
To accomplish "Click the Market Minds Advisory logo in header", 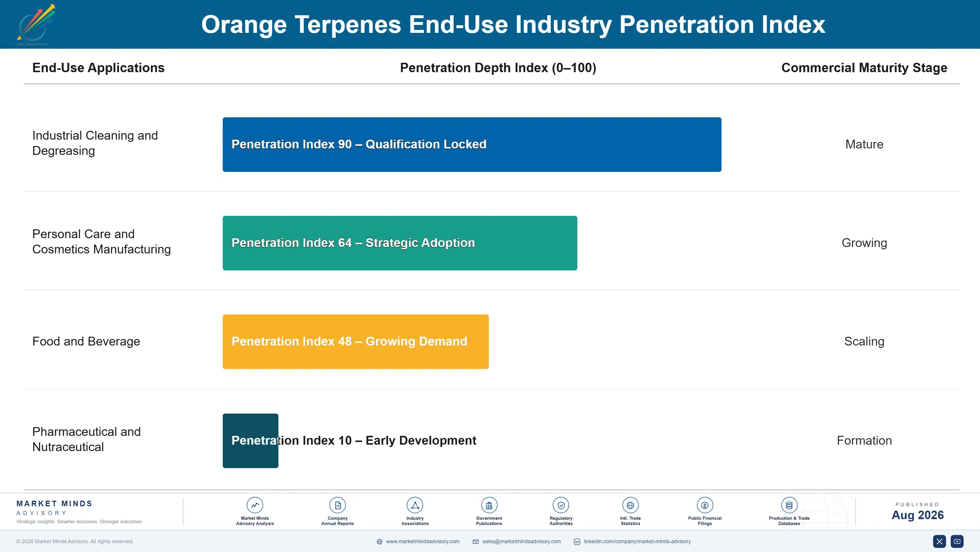I will click(x=36, y=25).
